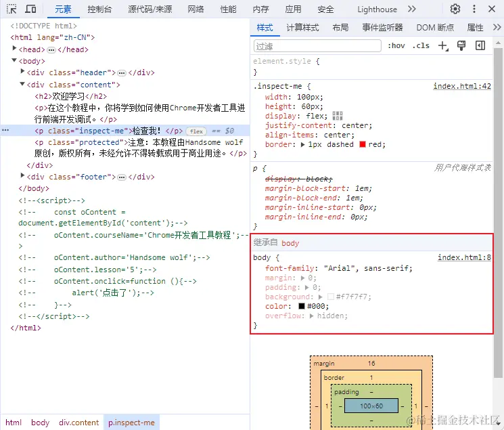Collapse the div class content node
The width and height of the screenshot is (504, 430).
[x=22, y=84]
